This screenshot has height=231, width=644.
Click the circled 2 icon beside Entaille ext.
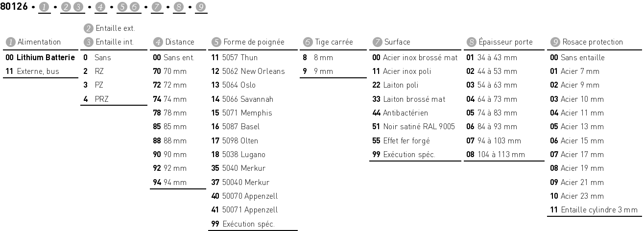point(89,28)
